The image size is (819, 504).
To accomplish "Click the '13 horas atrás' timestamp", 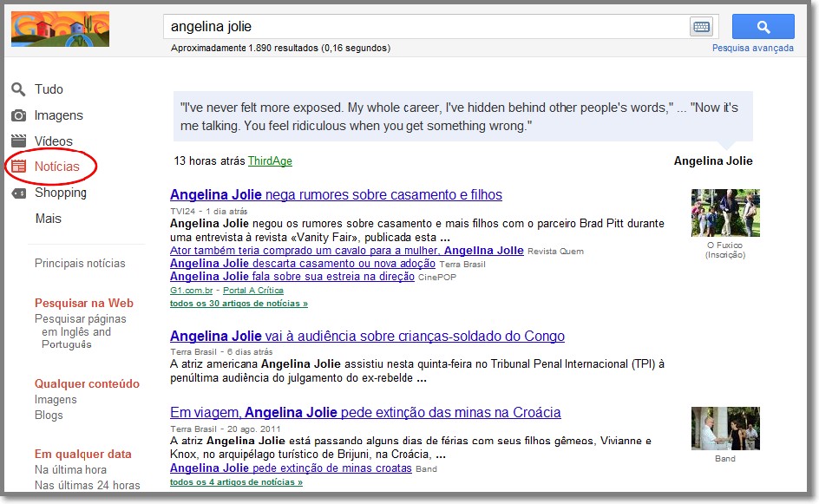I will coord(209,160).
